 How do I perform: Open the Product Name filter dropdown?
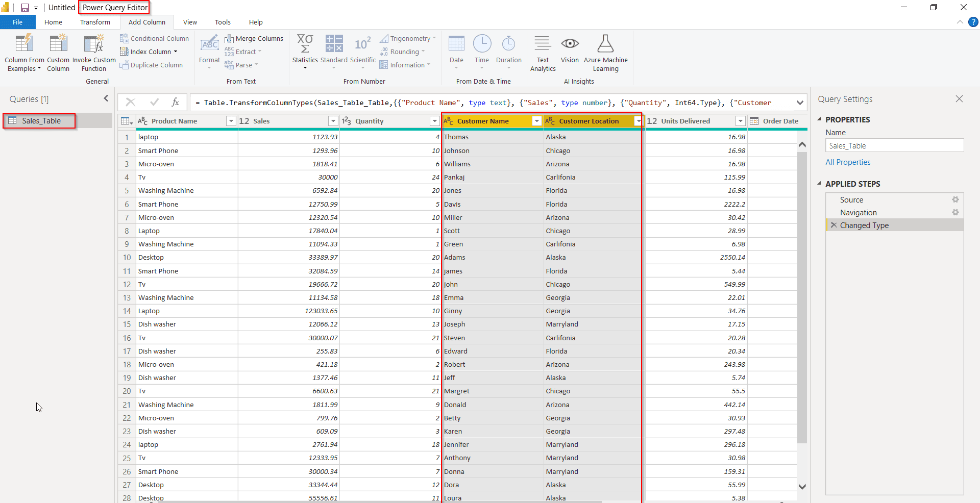coord(231,121)
